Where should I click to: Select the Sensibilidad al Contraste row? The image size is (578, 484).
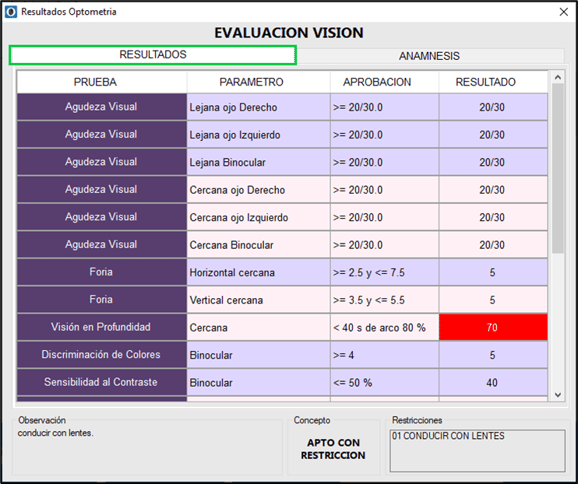coord(282,382)
